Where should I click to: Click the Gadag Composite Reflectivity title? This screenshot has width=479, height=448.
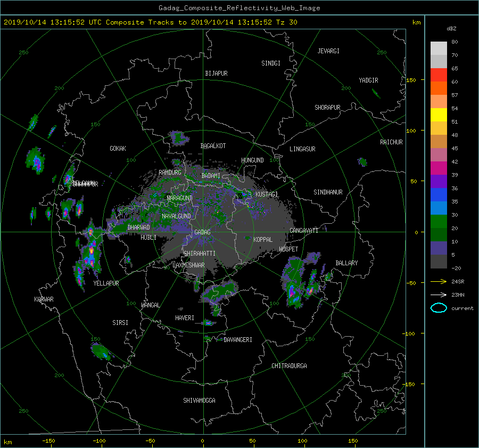pos(239,8)
